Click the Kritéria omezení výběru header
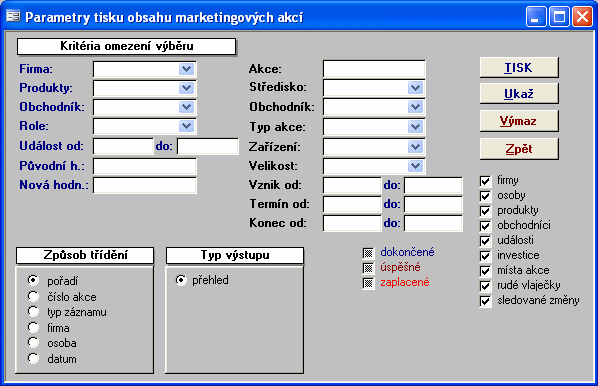The width and height of the screenshot is (598, 386). point(126,46)
